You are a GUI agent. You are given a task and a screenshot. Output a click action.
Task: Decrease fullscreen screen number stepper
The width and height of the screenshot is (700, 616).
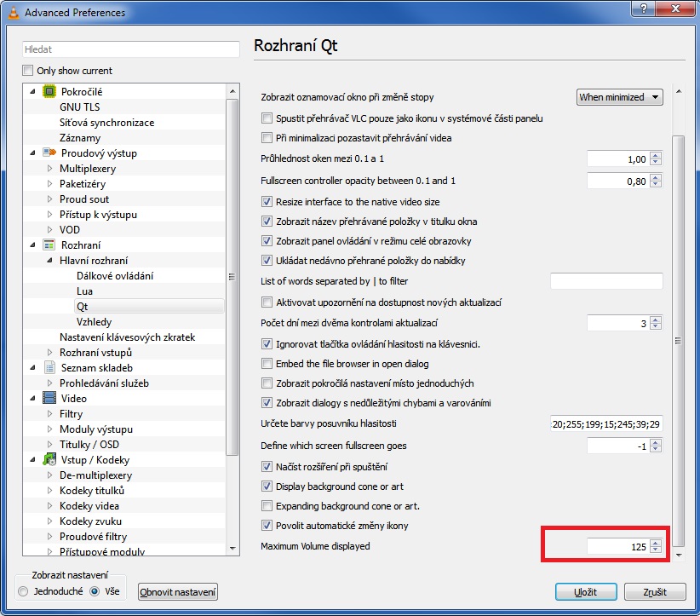pyautogui.click(x=656, y=449)
